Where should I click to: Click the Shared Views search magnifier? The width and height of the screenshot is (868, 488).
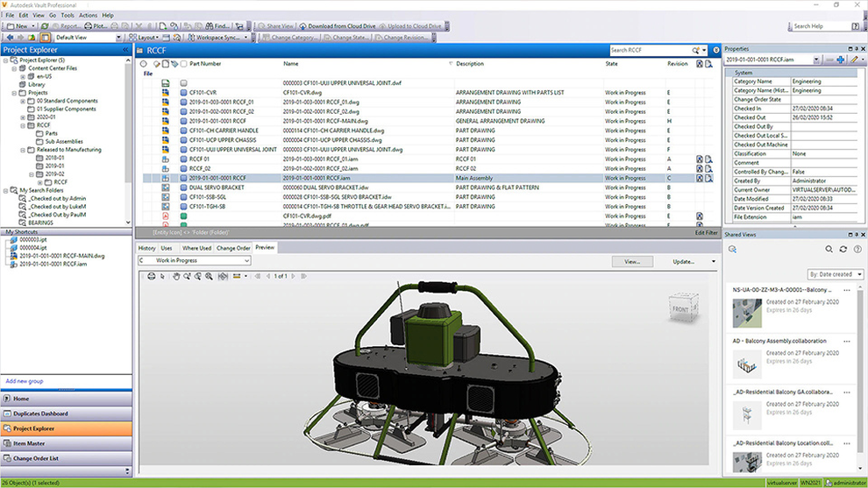[x=829, y=250]
